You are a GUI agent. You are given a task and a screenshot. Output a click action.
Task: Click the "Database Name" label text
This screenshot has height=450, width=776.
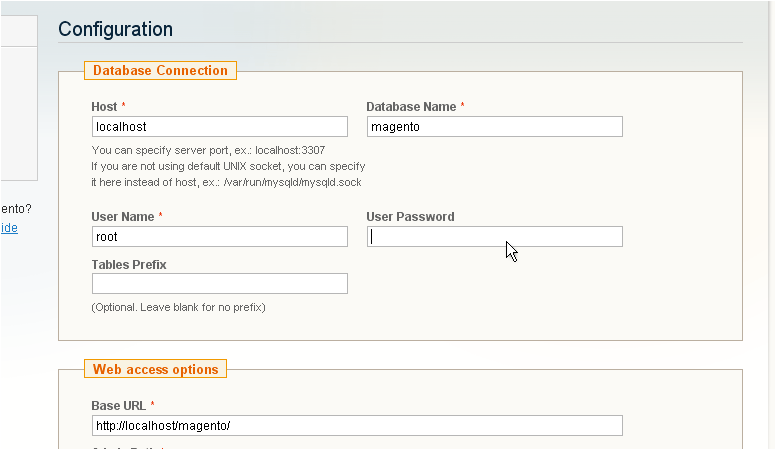click(x=410, y=107)
